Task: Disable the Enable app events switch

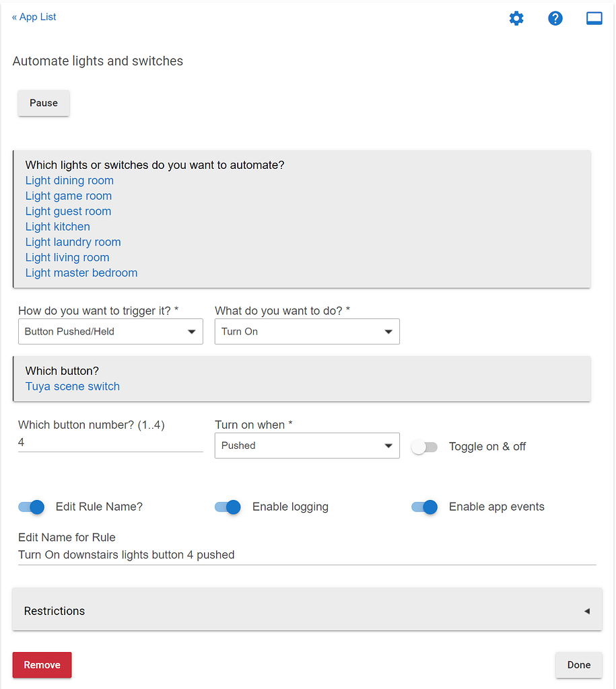Action: coord(424,507)
